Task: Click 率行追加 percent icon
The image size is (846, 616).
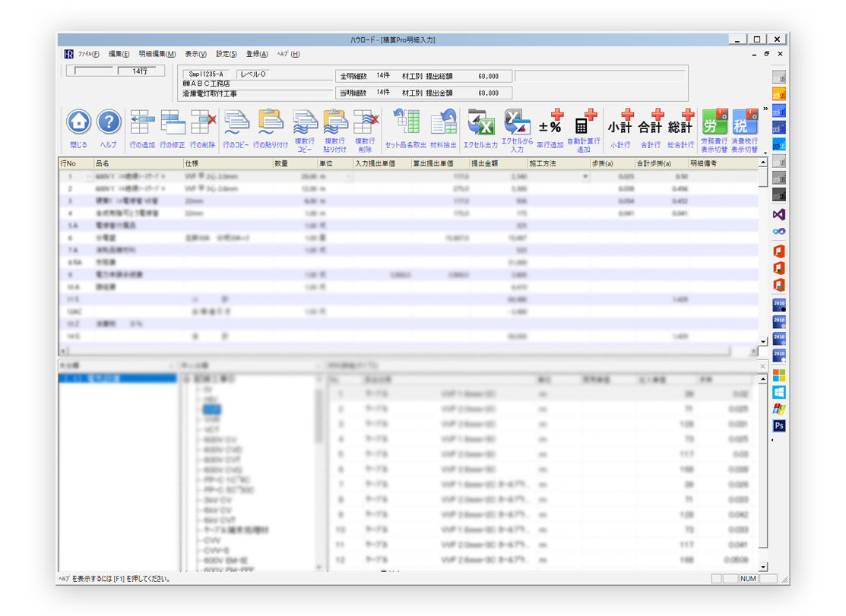Action: 550,123
